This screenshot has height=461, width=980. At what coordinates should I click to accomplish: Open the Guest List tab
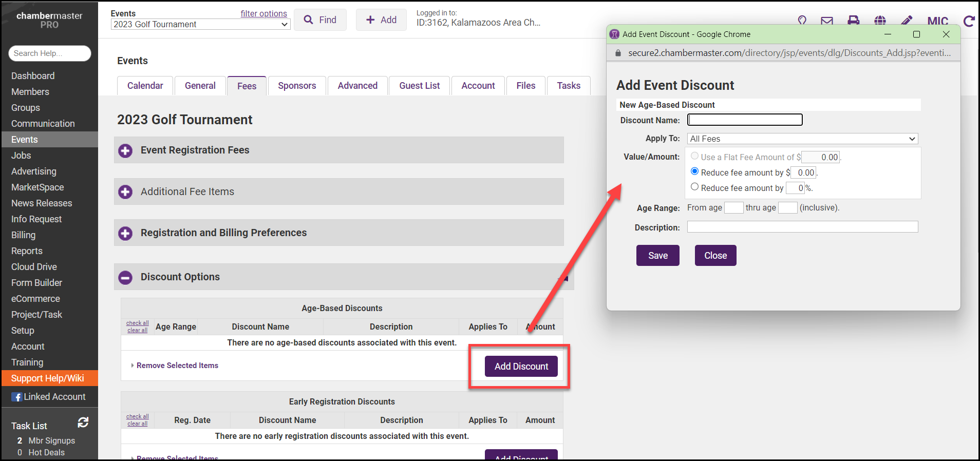pos(419,86)
